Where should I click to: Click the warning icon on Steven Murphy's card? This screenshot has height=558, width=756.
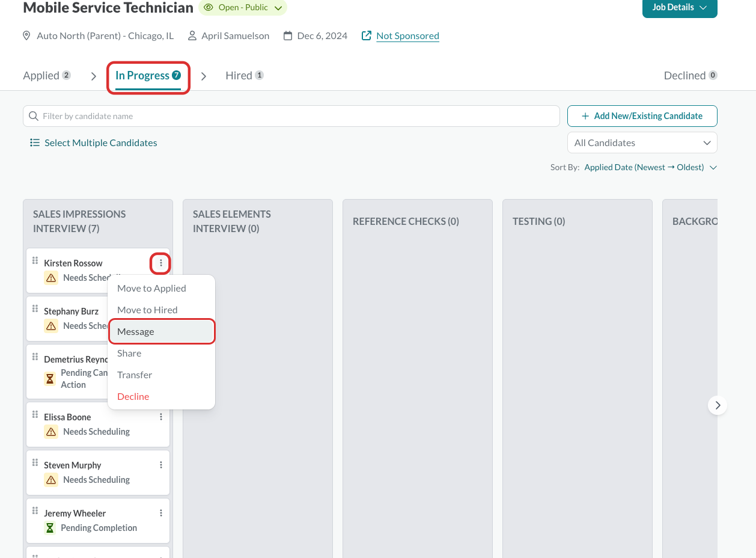coord(51,480)
